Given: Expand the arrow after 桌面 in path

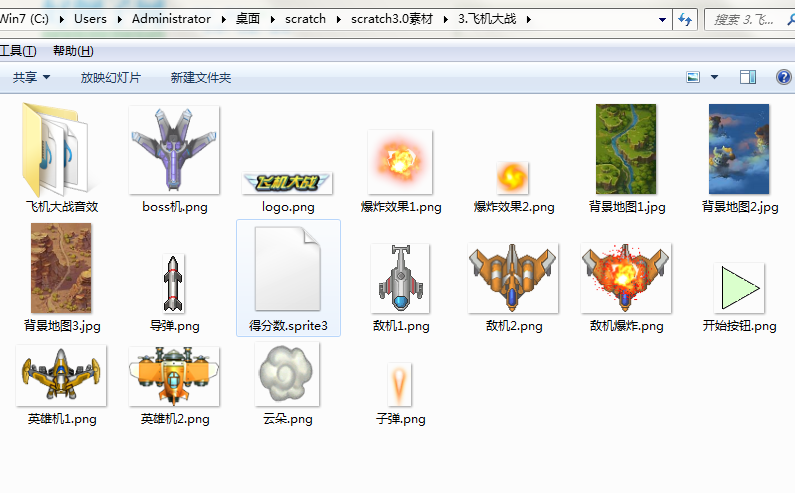Looking at the screenshot, I should click(273, 20).
